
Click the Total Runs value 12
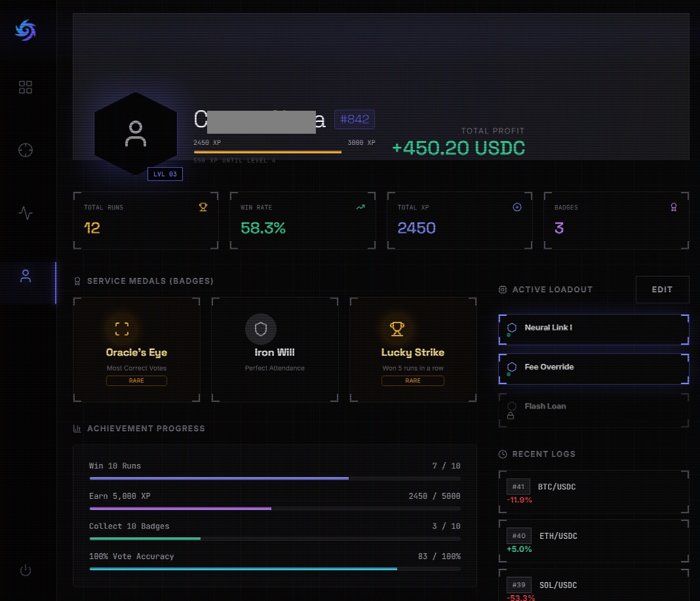pyautogui.click(x=92, y=228)
